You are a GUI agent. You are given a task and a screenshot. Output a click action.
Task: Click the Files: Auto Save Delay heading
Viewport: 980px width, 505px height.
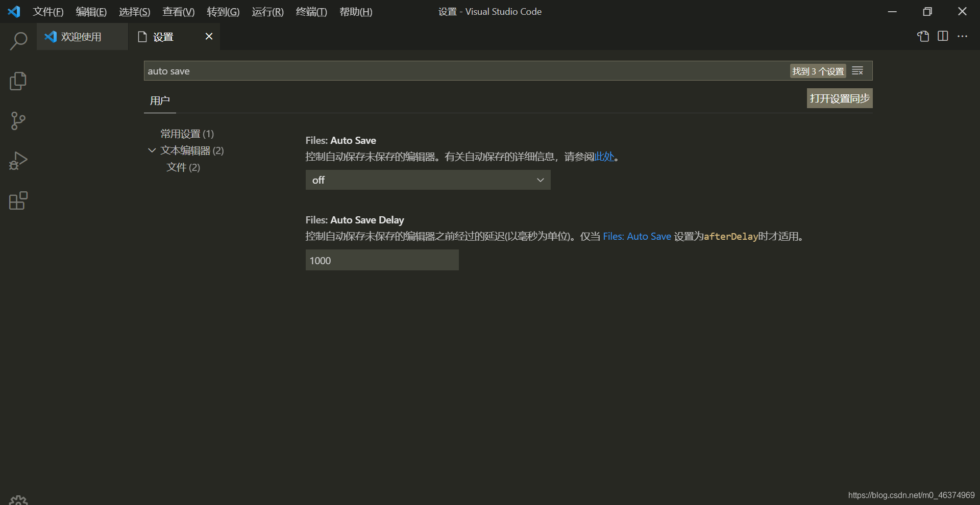click(355, 220)
